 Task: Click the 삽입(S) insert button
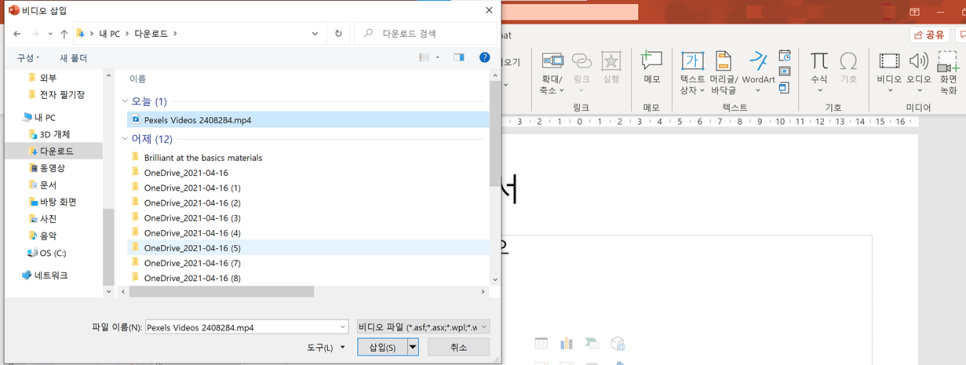pyautogui.click(x=382, y=347)
